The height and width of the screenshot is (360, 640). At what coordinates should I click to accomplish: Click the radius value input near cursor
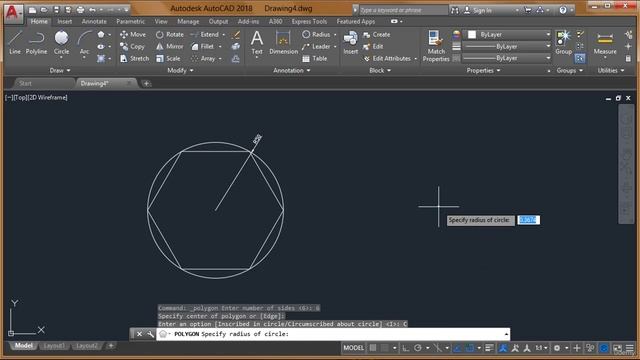click(529, 220)
